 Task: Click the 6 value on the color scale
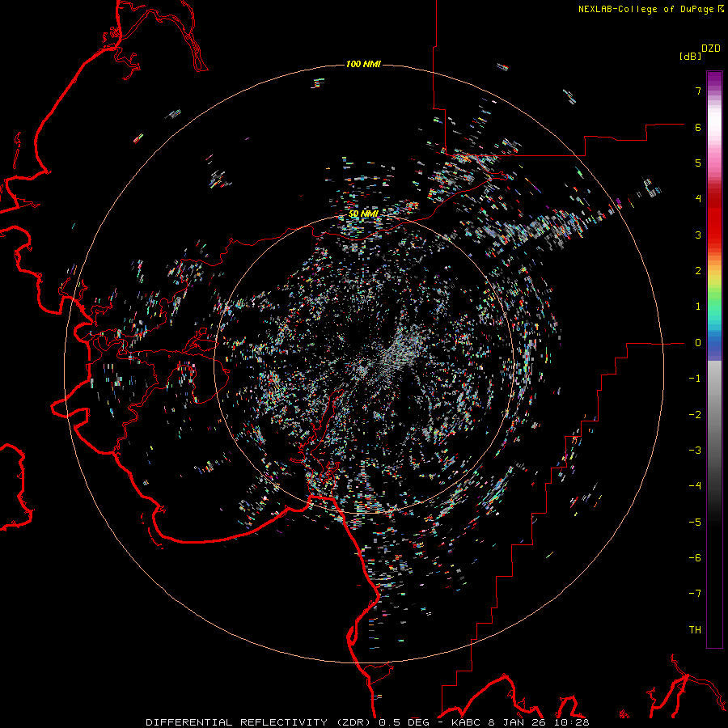(x=698, y=127)
